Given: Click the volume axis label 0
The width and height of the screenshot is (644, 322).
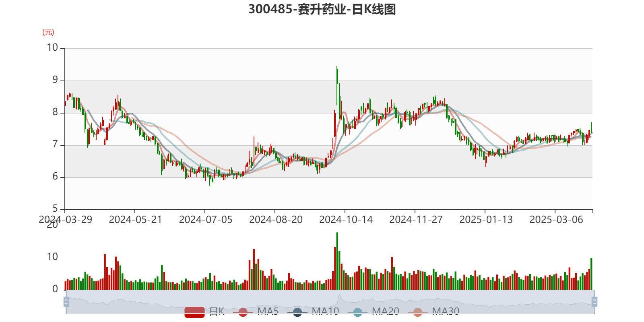Looking at the screenshot, I should (55, 289).
